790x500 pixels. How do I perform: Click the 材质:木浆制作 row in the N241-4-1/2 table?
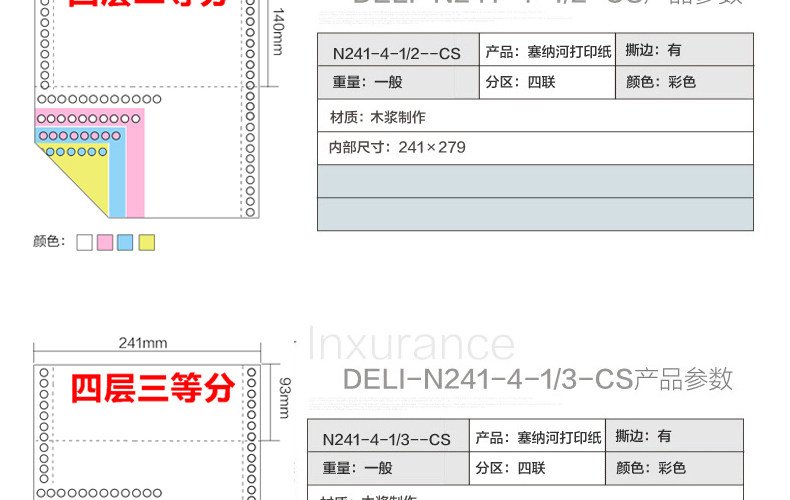coord(536,116)
